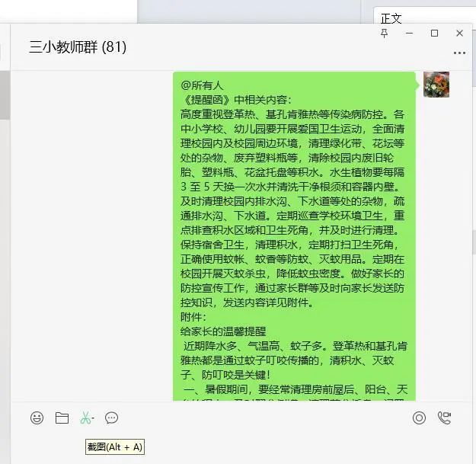The image size is (476, 464).
Task: Open the sender's flower avatar
Action: click(x=436, y=85)
